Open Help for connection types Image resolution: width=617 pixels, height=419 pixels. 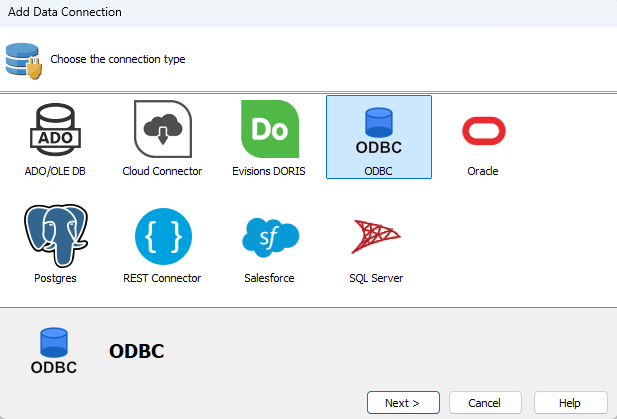570,403
